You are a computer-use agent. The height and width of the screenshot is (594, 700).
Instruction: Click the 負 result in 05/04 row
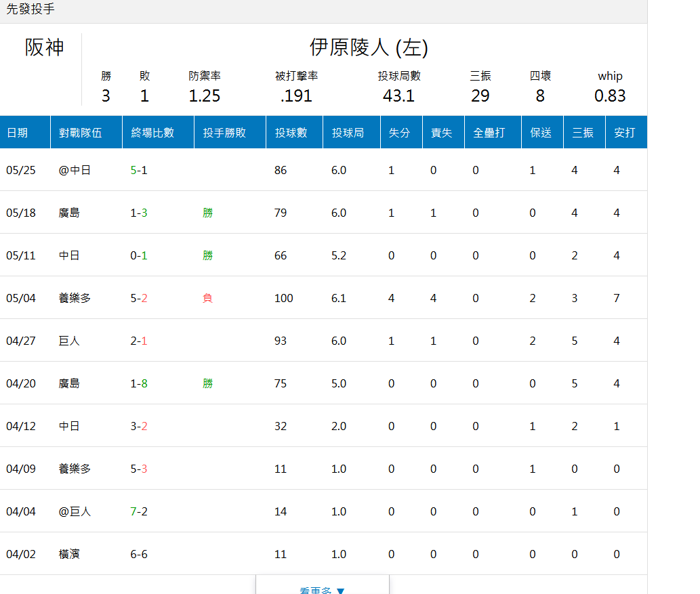click(207, 298)
